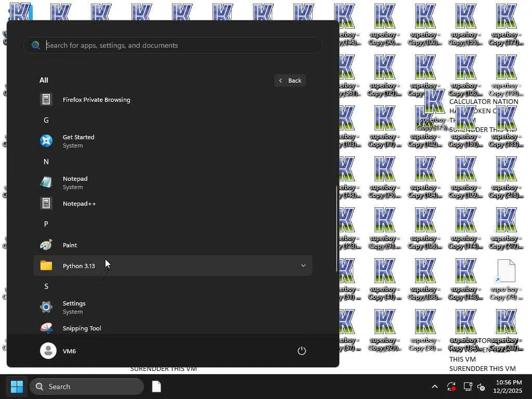Open Firefox Private Browsing from app list
Image resolution: width=532 pixels, height=399 pixels.
(172, 99)
